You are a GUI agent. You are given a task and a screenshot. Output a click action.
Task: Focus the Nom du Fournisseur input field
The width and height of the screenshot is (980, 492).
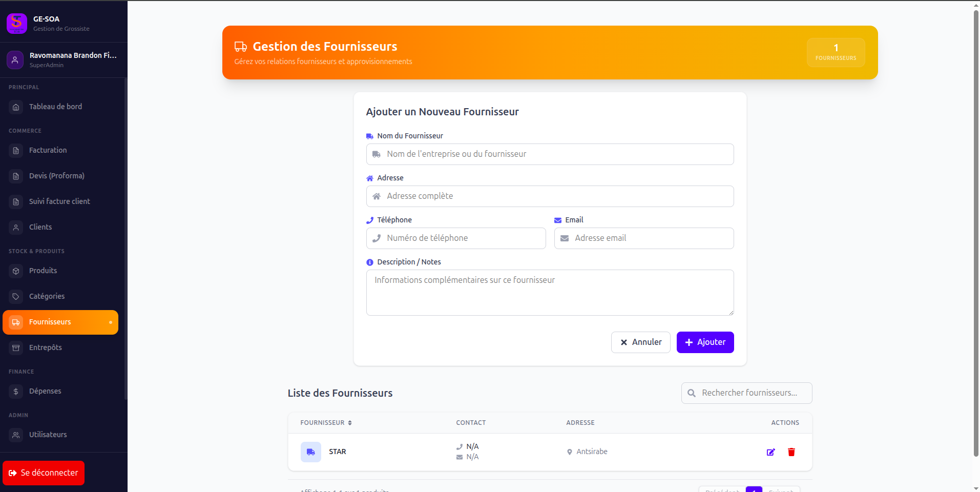550,154
